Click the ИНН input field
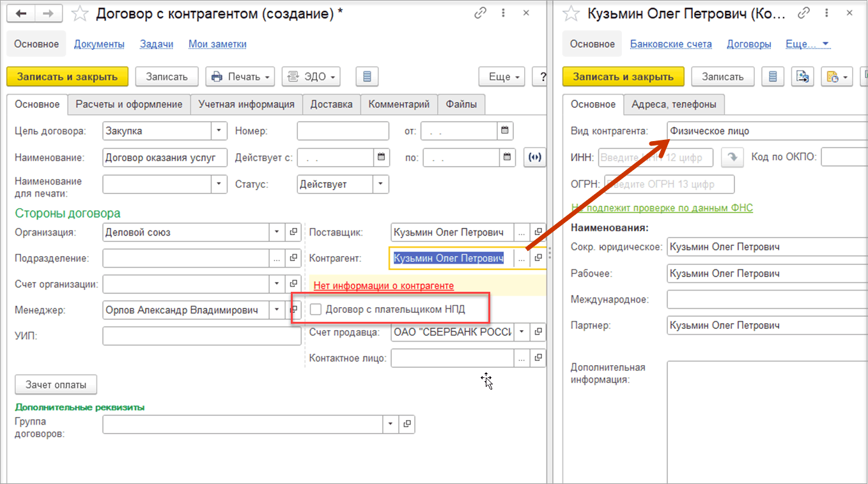The image size is (868, 484). coord(657,157)
